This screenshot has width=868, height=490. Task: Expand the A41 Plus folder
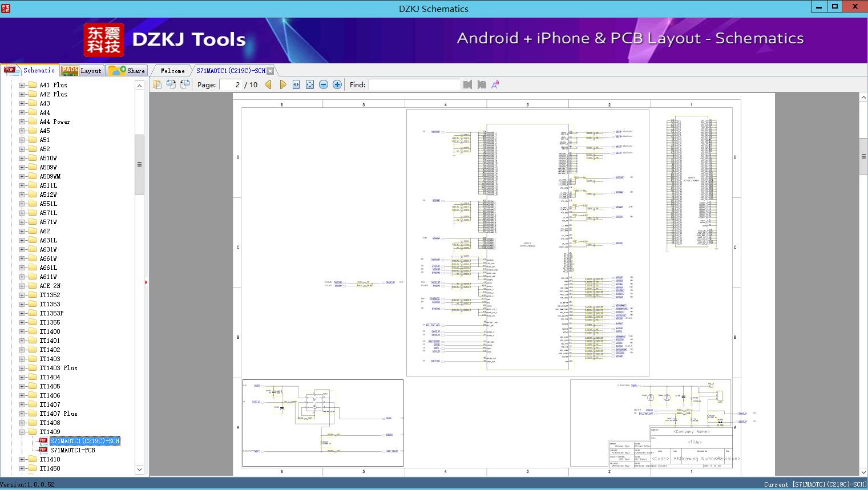[22, 85]
